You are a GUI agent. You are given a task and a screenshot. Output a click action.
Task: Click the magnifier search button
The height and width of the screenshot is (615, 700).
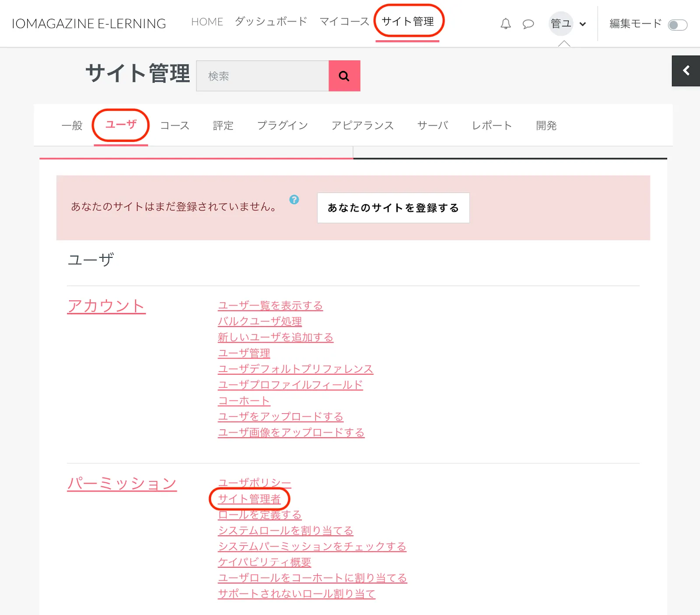pos(344,76)
